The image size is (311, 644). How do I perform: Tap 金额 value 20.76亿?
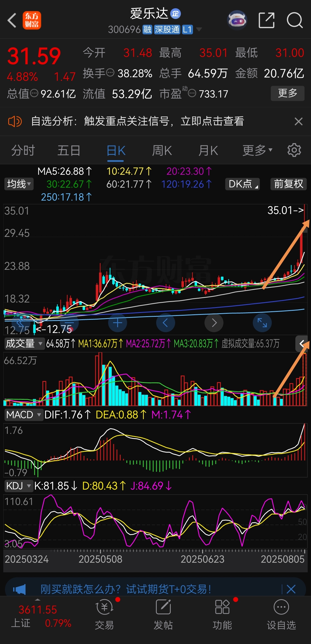(284, 73)
